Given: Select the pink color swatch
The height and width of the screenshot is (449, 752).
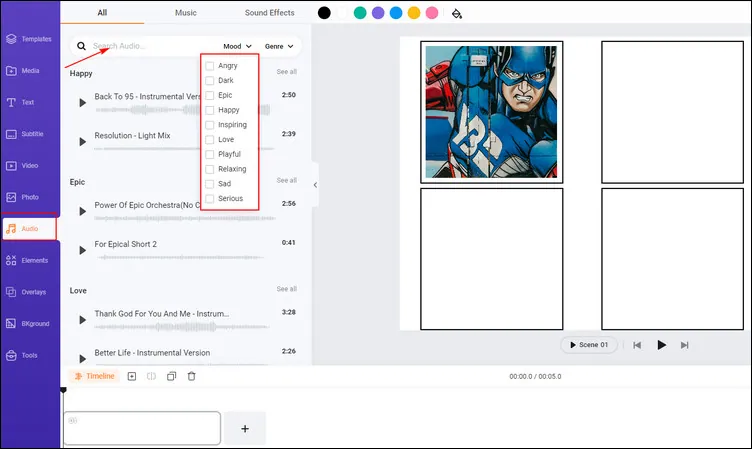Looking at the screenshot, I should pyautogui.click(x=432, y=13).
